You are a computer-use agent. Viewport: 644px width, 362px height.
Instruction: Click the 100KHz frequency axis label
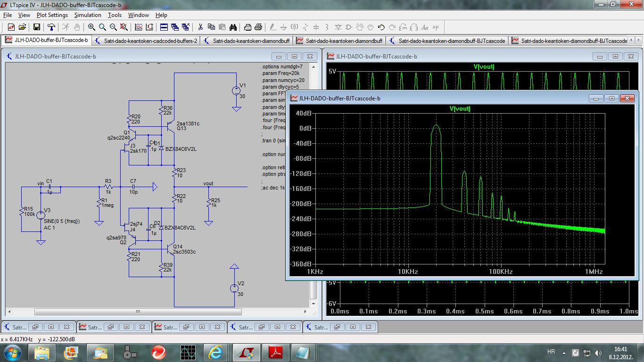coord(500,272)
